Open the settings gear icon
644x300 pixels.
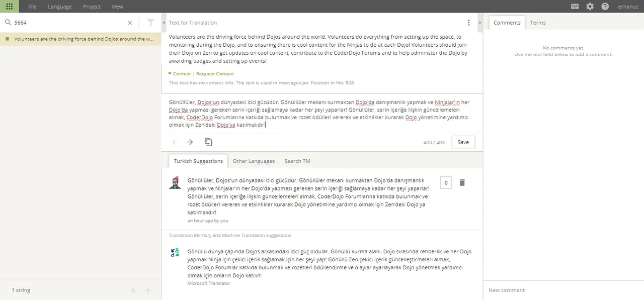click(590, 7)
